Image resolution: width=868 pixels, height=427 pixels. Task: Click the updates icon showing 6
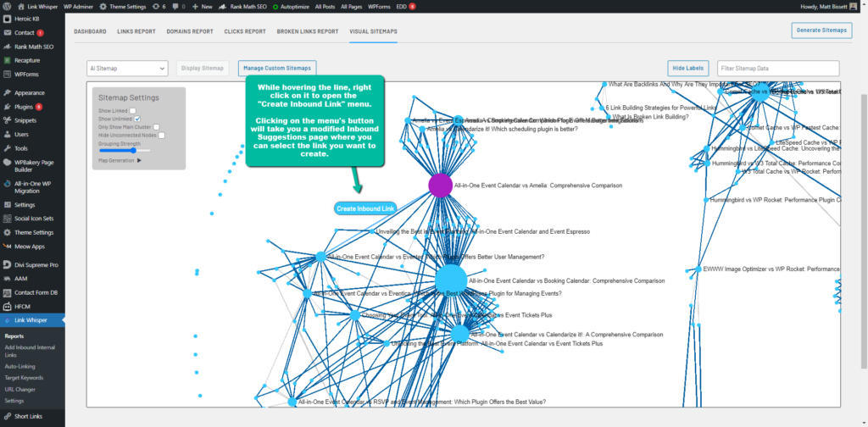tap(159, 6)
